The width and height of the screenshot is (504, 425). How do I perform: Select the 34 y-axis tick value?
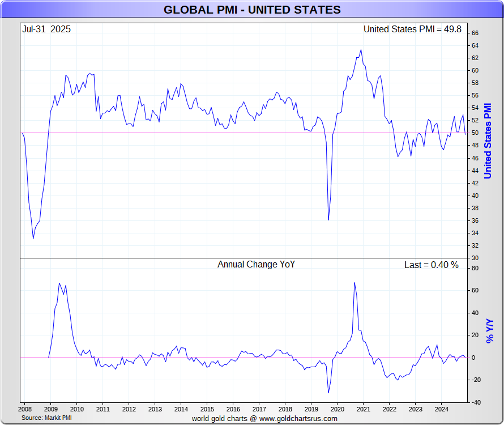click(x=475, y=233)
